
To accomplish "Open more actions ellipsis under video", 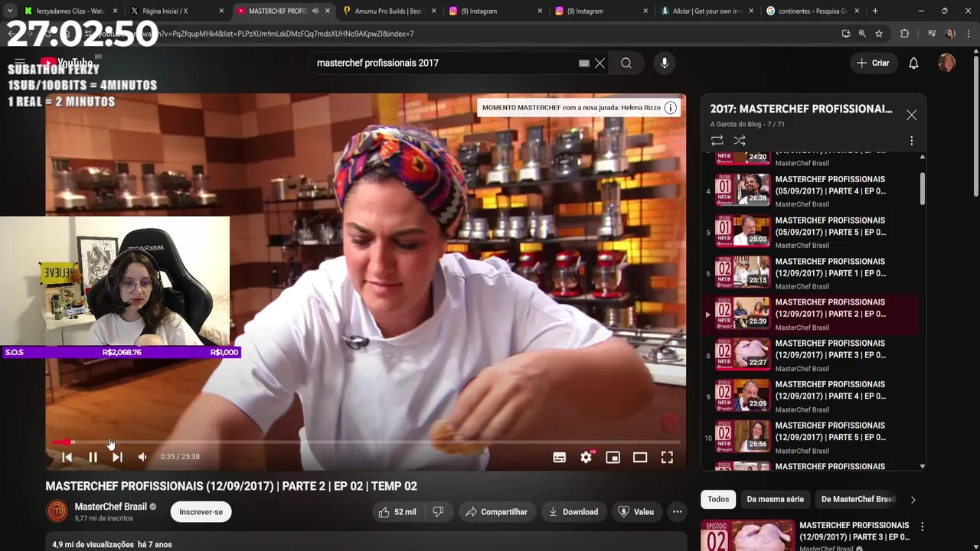I will pyautogui.click(x=677, y=512).
